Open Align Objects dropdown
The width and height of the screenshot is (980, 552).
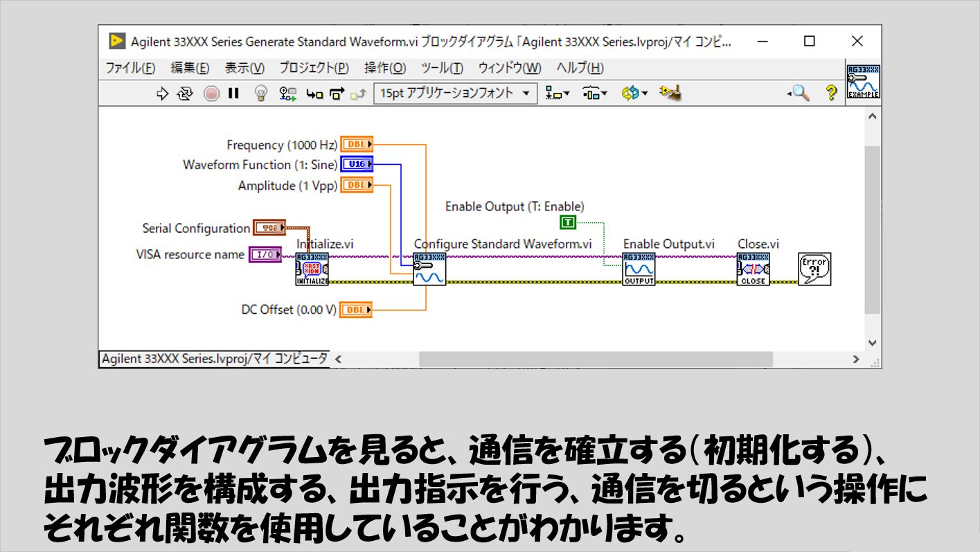click(558, 94)
